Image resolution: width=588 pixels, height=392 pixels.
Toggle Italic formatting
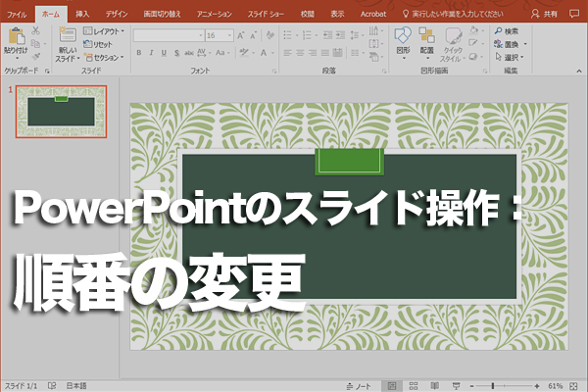click(x=151, y=53)
